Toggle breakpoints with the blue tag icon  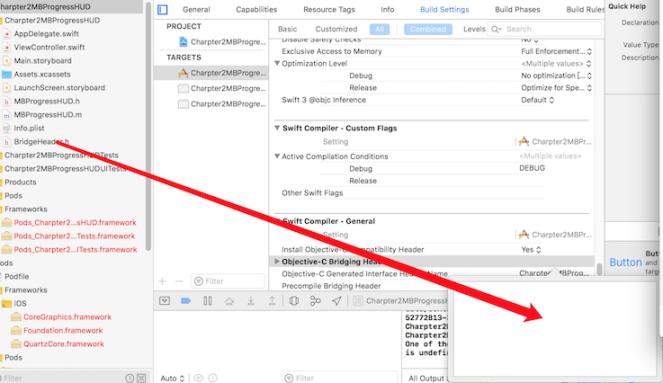(x=186, y=301)
